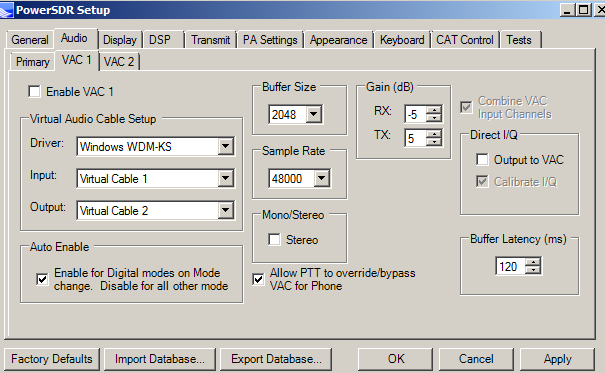Open the Display tab
The height and width of the screenshot is (373, 605).
coord(120,40)
